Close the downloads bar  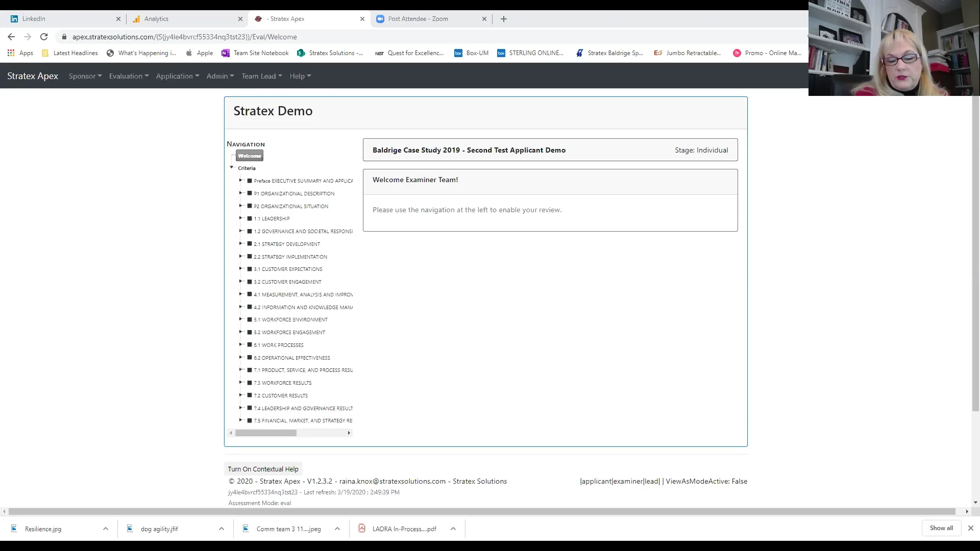pyautogui.click(x=971, y=528)
